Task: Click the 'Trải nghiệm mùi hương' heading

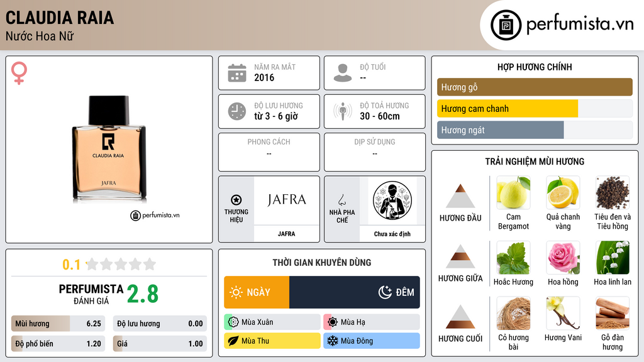Action: pyautogui.click(x=535, y=162)
